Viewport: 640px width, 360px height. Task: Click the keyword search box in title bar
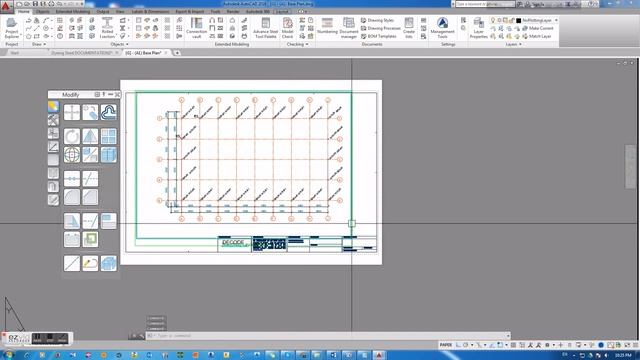click(484, 4)
